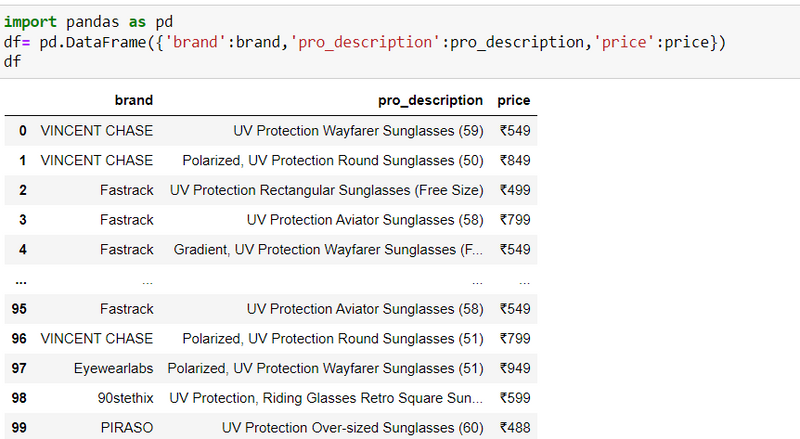
Task: Click the truncated Gradient Wayfarer description cell
Action: click(x=328, y=250)
